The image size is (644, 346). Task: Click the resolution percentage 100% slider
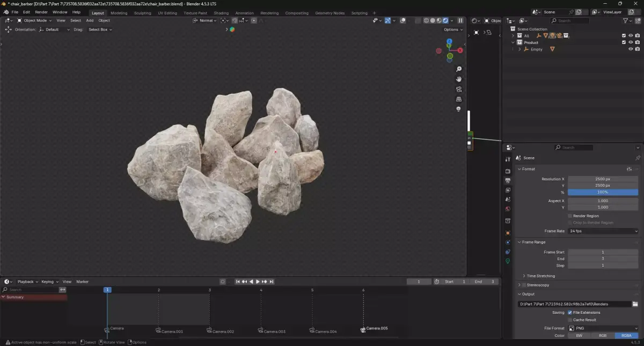pyautogui.click(x=603, y=192)
